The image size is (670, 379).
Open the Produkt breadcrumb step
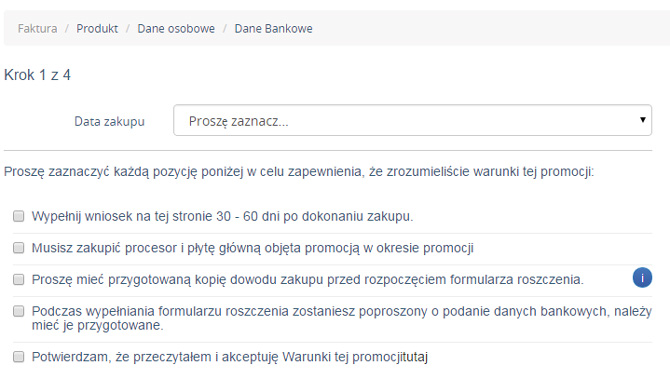coord(97,29)
